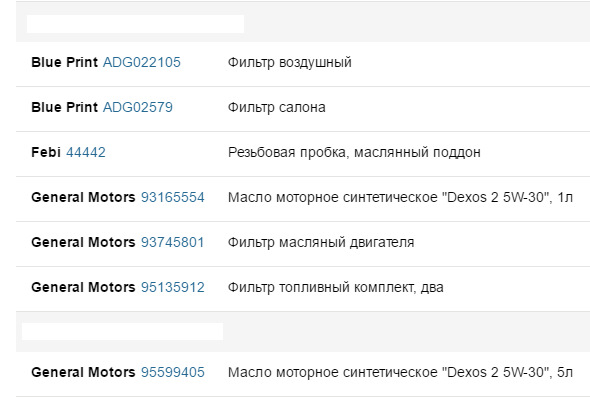Select Резьбовая пробка, маслянный поддон text

354,152
